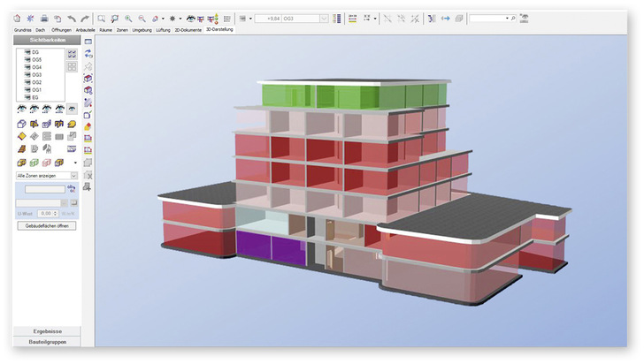The height and width of the screenshot is (364, 644).
Task: Click the U-Wert input field
Action: (x=51, y=213)
